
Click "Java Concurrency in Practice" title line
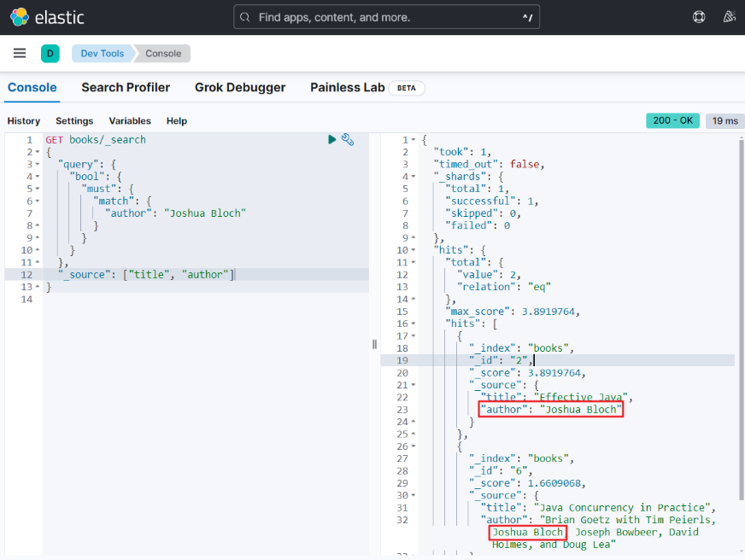pos(598,508)
